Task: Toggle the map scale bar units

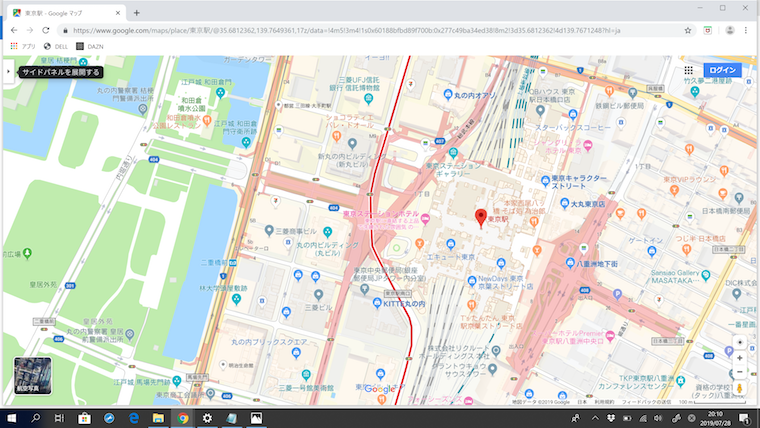Action: tap(712, 402)
